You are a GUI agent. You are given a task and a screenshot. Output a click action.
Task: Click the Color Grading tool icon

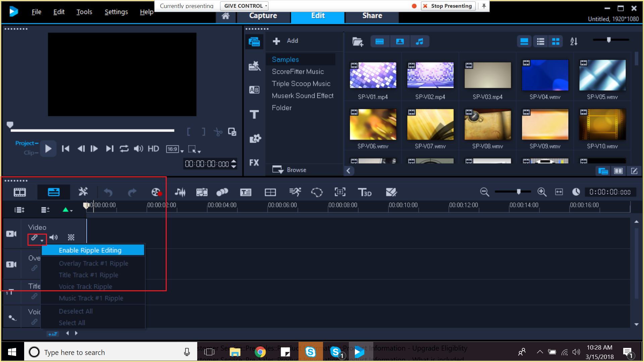tap(390, 192)
